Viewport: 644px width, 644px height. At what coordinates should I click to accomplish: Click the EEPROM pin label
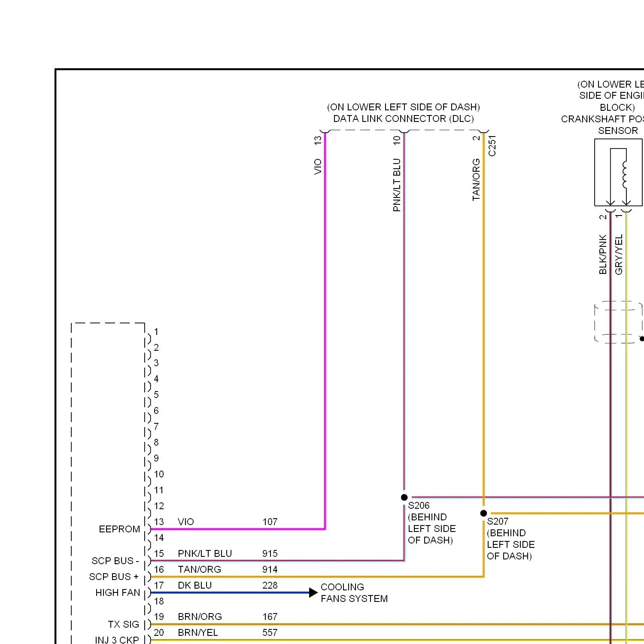tap(119, 529)
